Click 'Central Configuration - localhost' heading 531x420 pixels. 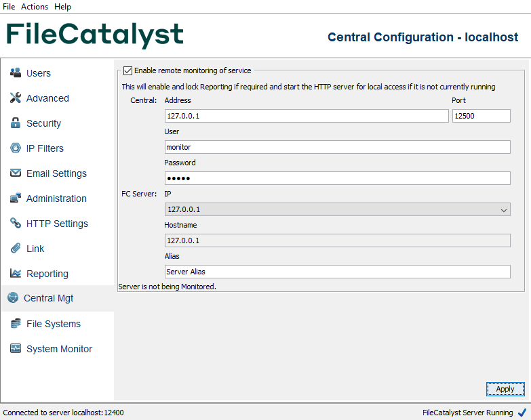(423, 37)
